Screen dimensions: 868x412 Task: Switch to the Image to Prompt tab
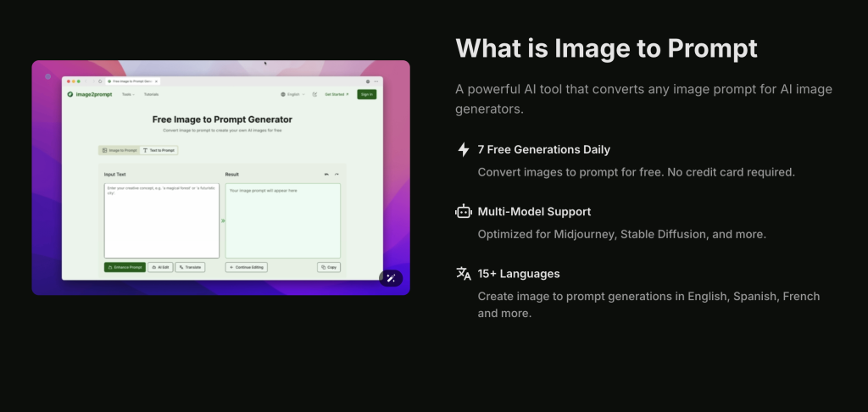coord(120,150)
